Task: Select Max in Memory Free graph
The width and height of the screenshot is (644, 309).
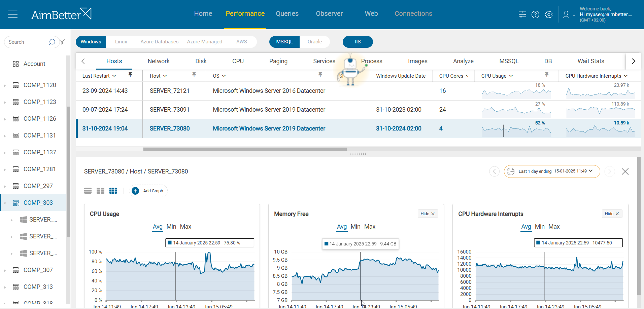Action: click(370, 227)
